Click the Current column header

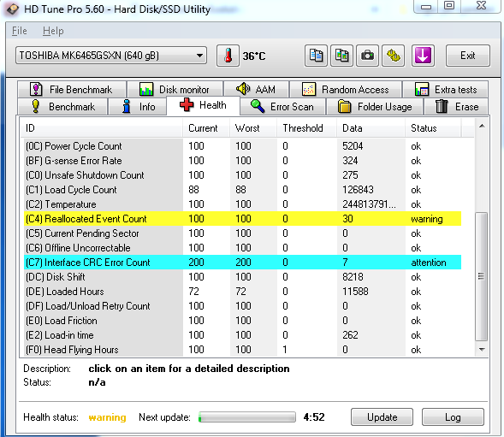pyautogui.click(x=206, y=128)
